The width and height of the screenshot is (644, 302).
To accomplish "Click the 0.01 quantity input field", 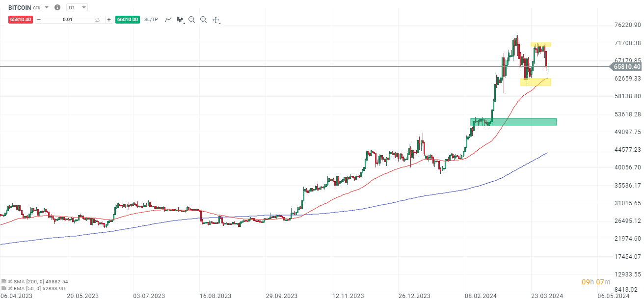I will point(68,19).
